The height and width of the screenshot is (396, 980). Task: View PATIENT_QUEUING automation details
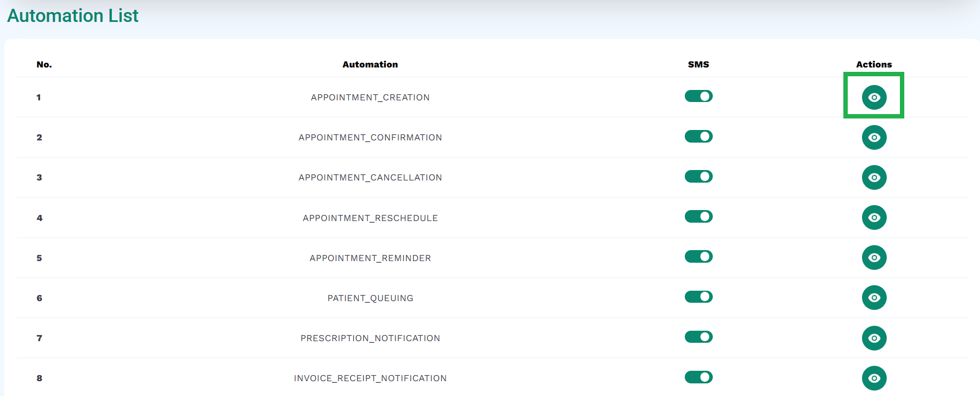[x=874, y=298]
